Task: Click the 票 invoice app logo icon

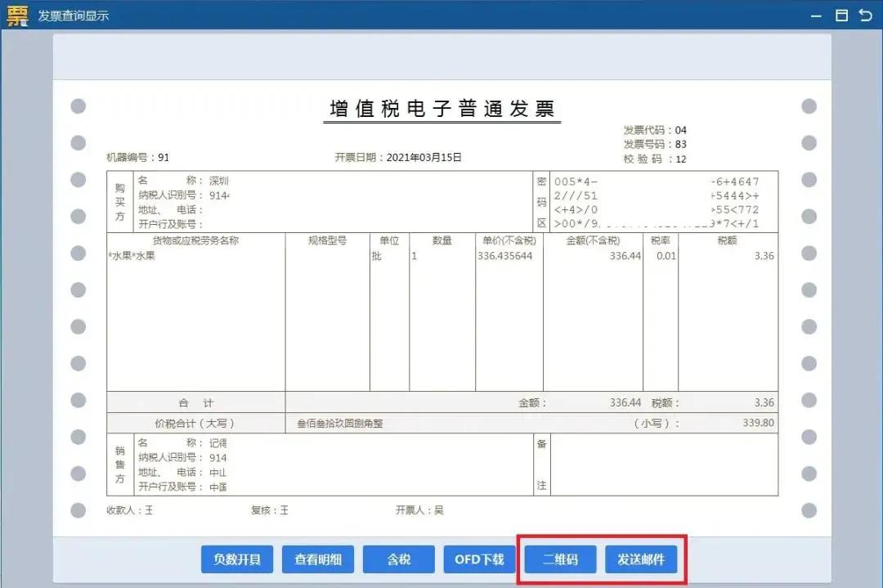Action: click(16, 15)
